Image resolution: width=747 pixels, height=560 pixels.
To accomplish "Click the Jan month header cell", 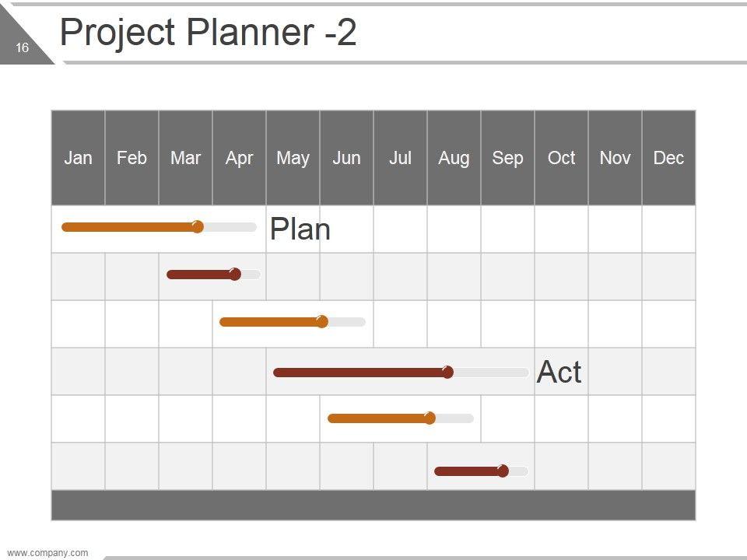I will (78, 158).
